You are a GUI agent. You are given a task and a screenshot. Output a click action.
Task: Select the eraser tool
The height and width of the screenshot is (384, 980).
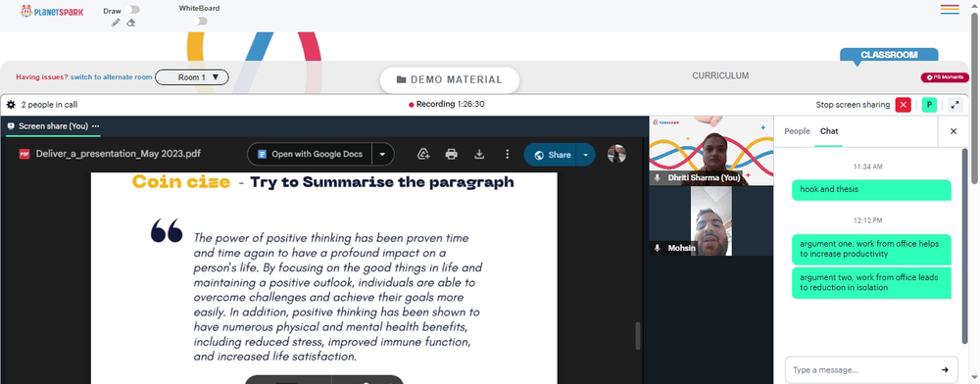130,23
